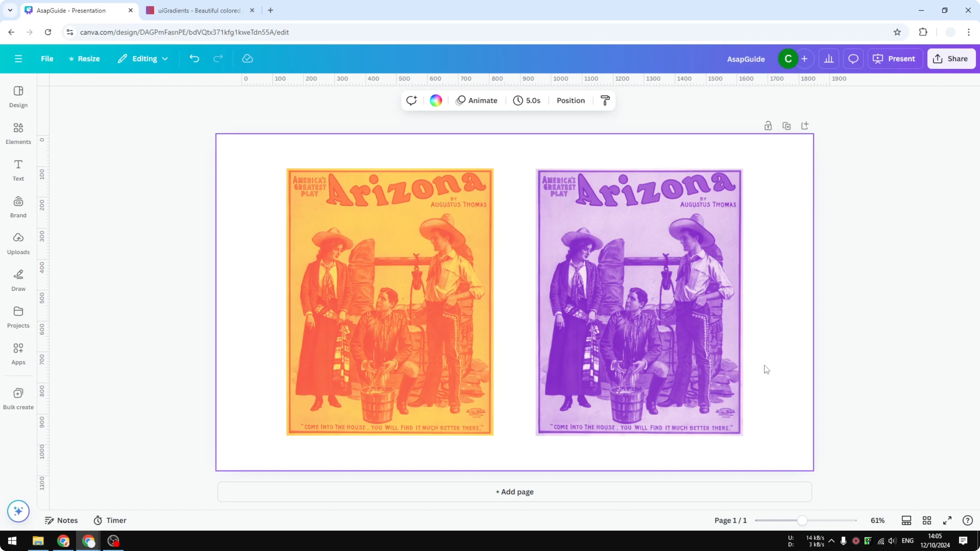The image size is (980, 551).
Task: Expand the browser tab list chevron
Action: click(x=10, y=10)
